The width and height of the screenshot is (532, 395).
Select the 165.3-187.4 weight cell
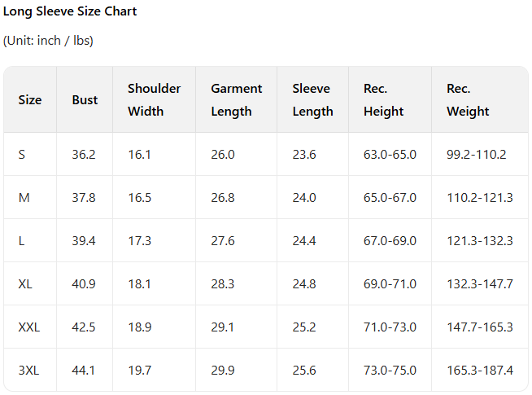[x=480, y=371]
